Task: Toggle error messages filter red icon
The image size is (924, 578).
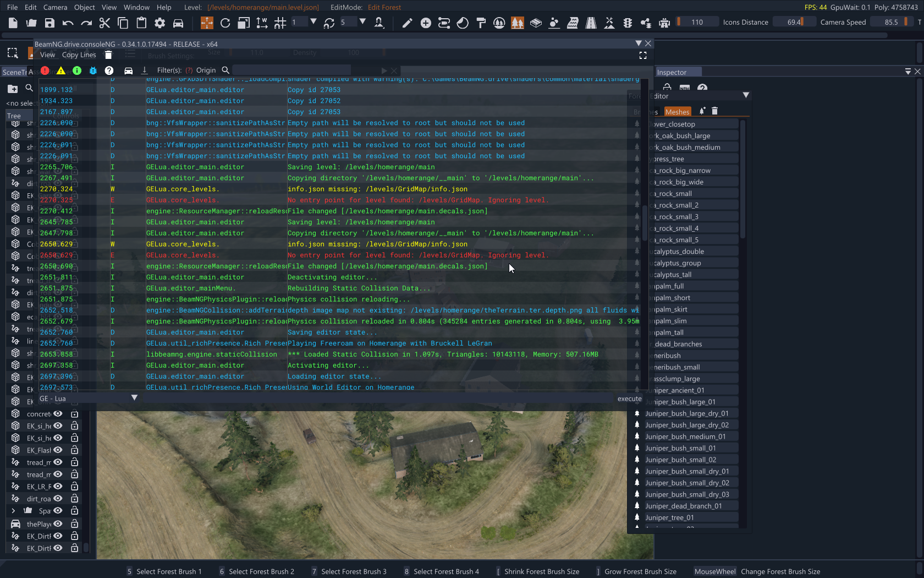Action: (45, 70)
